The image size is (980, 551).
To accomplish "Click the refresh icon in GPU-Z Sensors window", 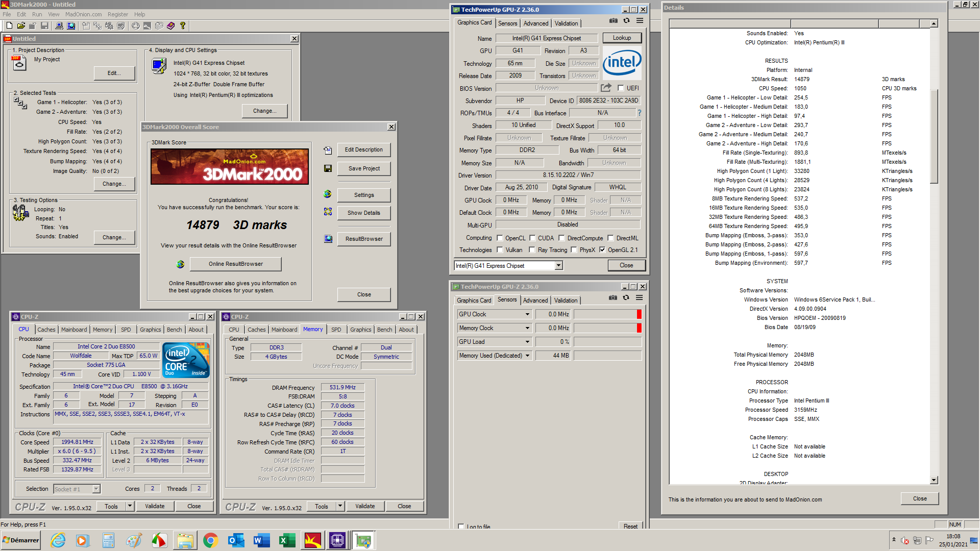I will [x=626, y=298].
